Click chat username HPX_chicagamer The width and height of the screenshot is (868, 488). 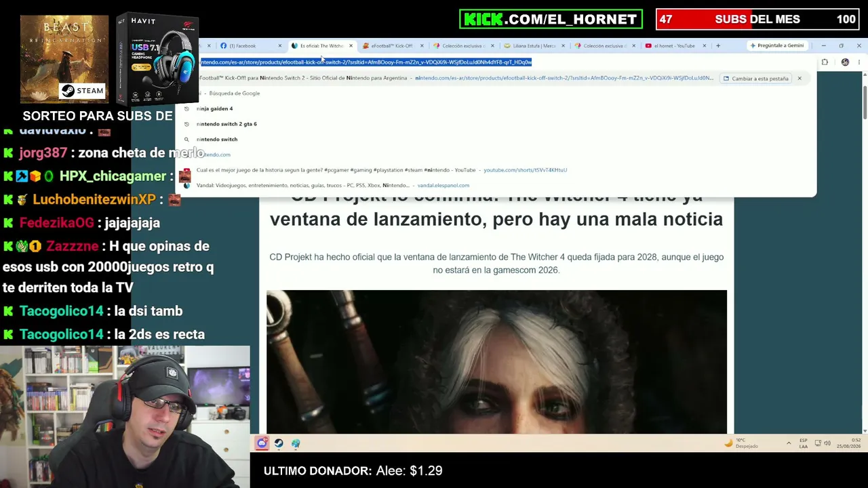tap(113, 176)
